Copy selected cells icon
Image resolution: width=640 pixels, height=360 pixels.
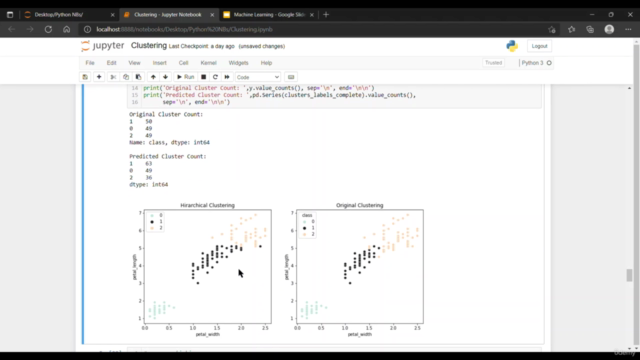click(126, 77)
